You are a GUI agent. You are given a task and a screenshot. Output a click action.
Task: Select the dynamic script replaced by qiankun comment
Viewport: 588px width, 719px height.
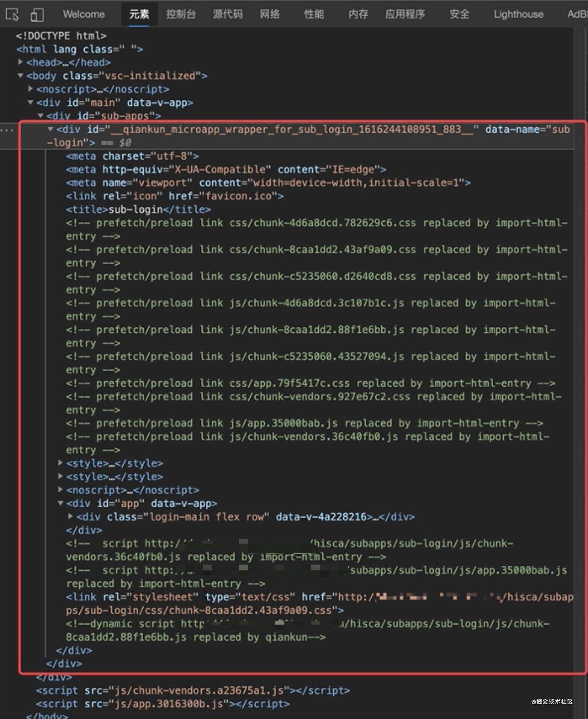point(308,630)
